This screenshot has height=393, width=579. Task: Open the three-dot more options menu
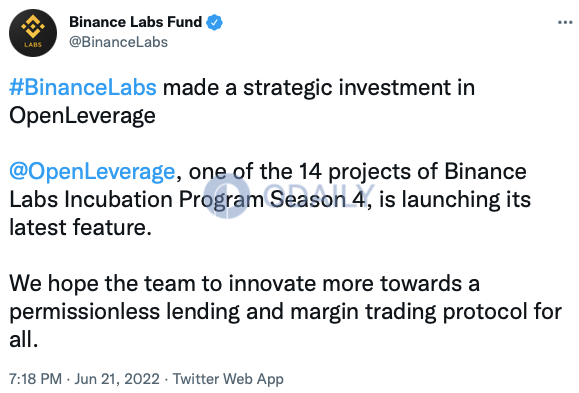(x=565, y=23)
